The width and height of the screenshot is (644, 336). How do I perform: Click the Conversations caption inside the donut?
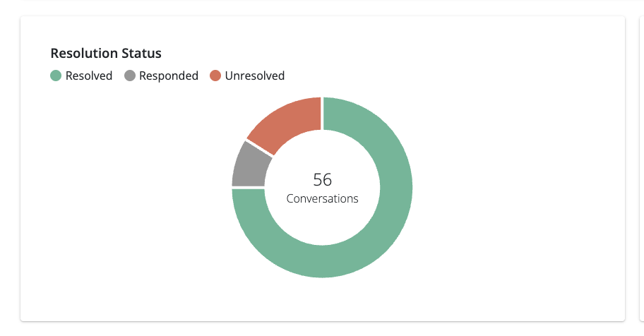322,199
